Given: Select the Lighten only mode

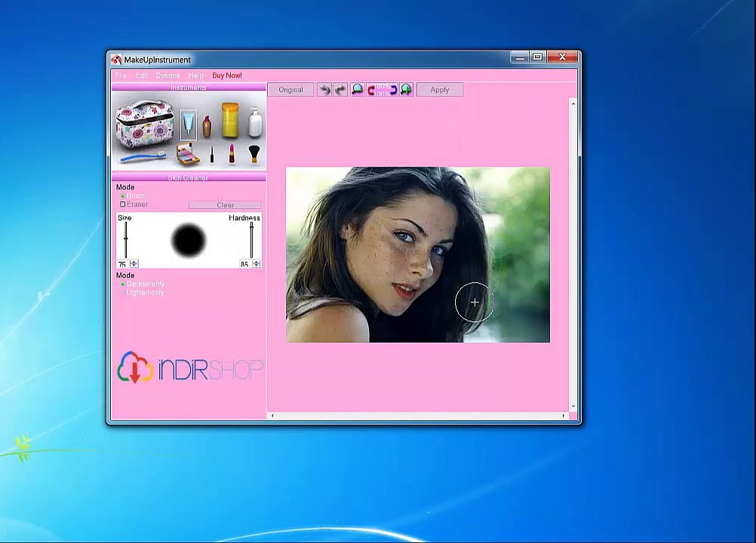Looking at the screenshot, I should tap(143, 293).
